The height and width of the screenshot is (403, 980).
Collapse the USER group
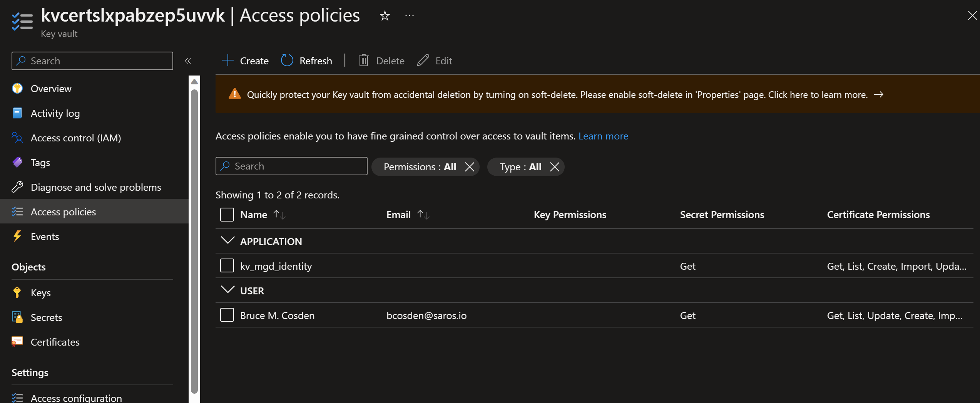pos(228,289)
